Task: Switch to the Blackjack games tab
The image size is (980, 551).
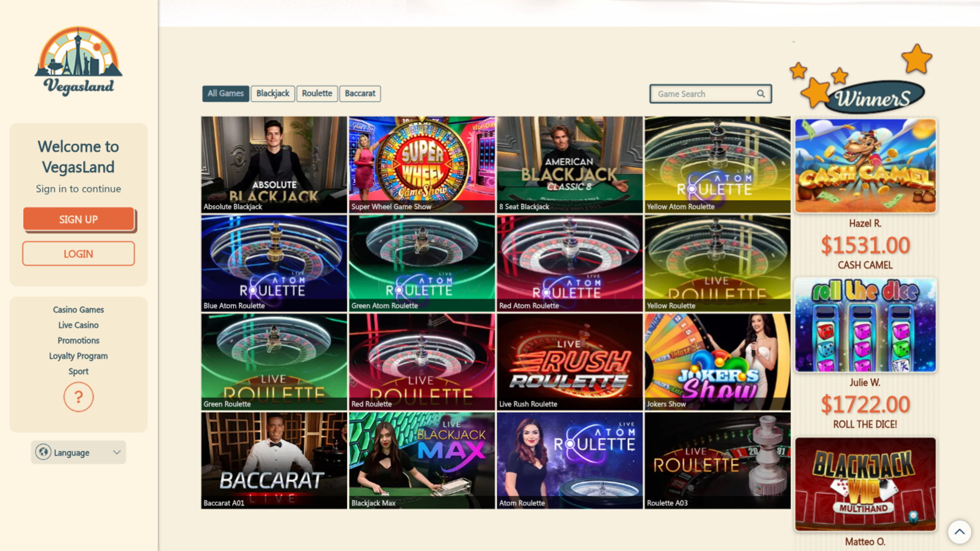Action: (x=273, y=93)
